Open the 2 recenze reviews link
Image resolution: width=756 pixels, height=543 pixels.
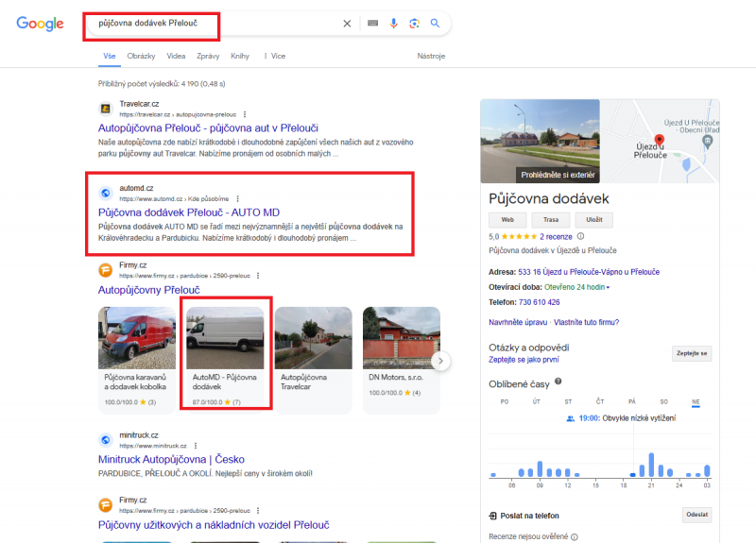pyautogui.click(x=556, y=237)
